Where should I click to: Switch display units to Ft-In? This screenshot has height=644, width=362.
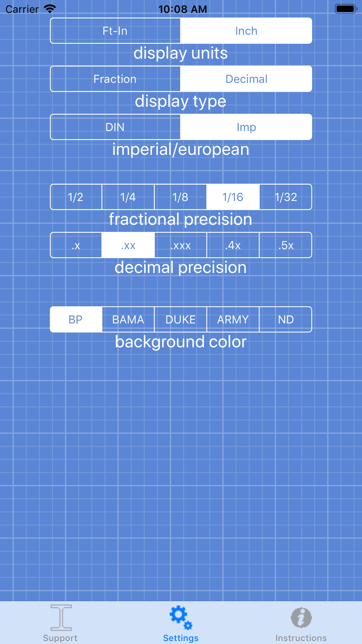pyautogui.click(x=115, y=31)
